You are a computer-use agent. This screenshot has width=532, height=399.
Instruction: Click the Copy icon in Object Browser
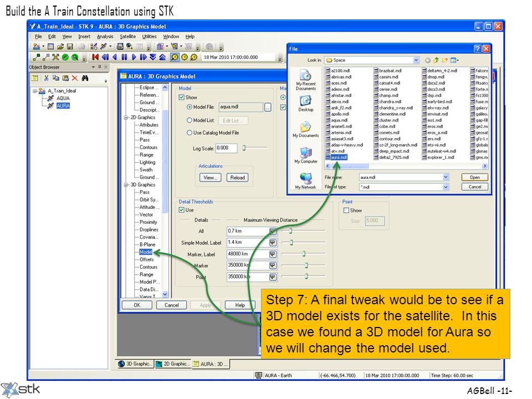click(55, 78)
